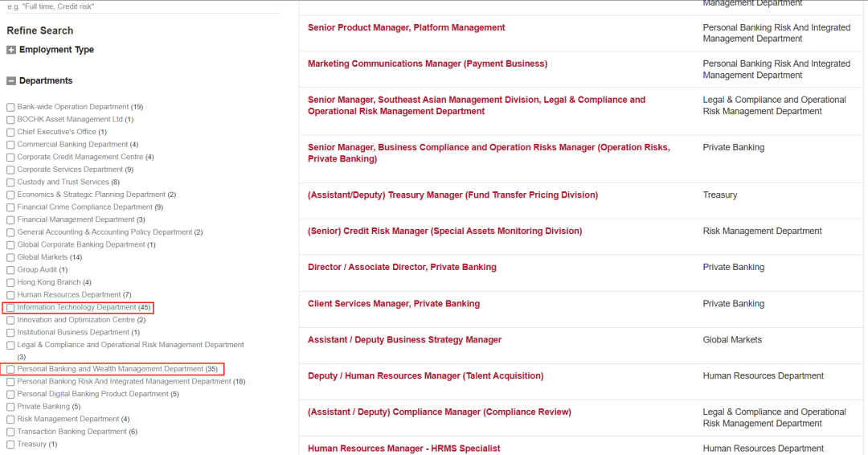Open Senior Manager, Southeast Asian Management Division job

point(477,105)
